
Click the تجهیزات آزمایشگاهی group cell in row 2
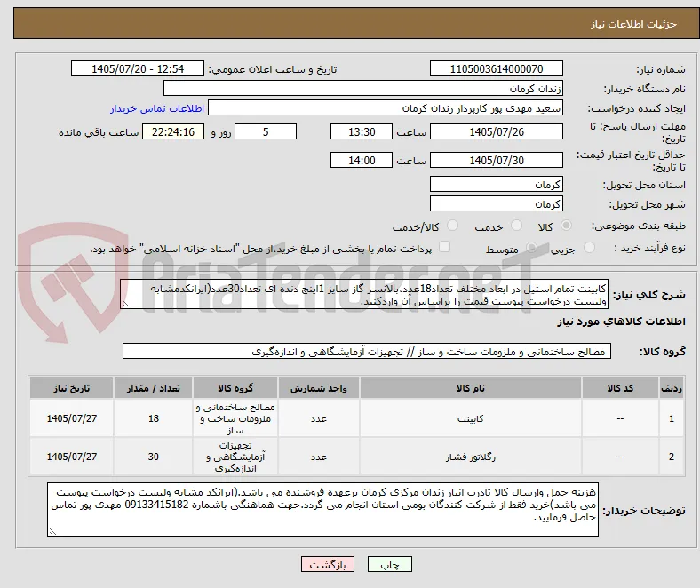tap(235, 457)
